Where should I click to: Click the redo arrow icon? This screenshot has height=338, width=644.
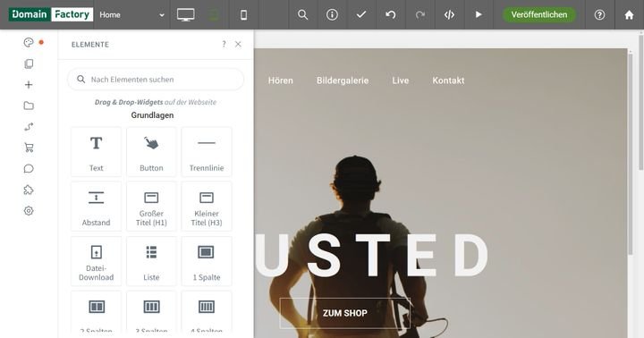coord(419,15)
